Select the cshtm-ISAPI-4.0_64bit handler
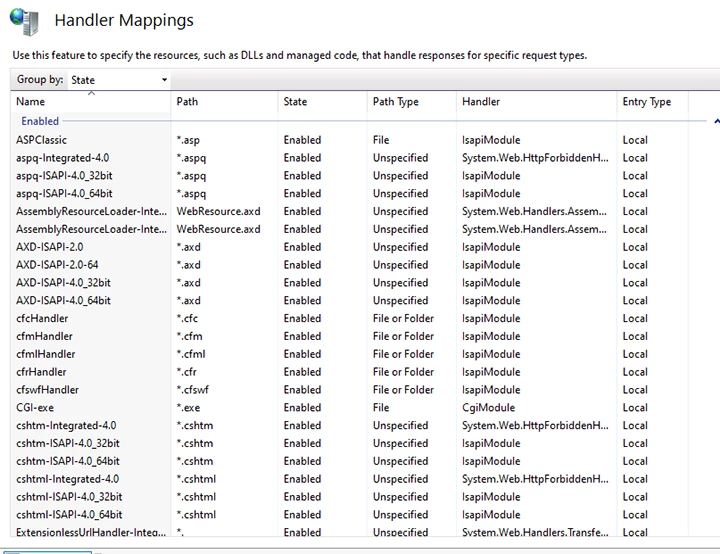Viewport: 720px width, 554px height. 68,461
